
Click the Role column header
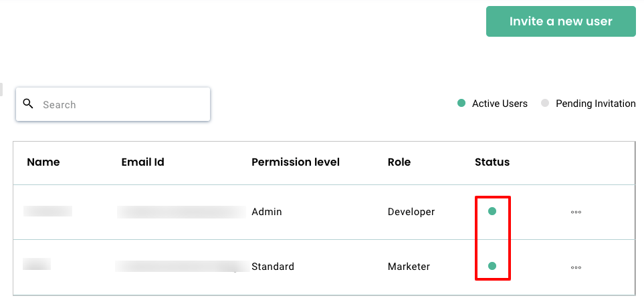coord(399,162)
